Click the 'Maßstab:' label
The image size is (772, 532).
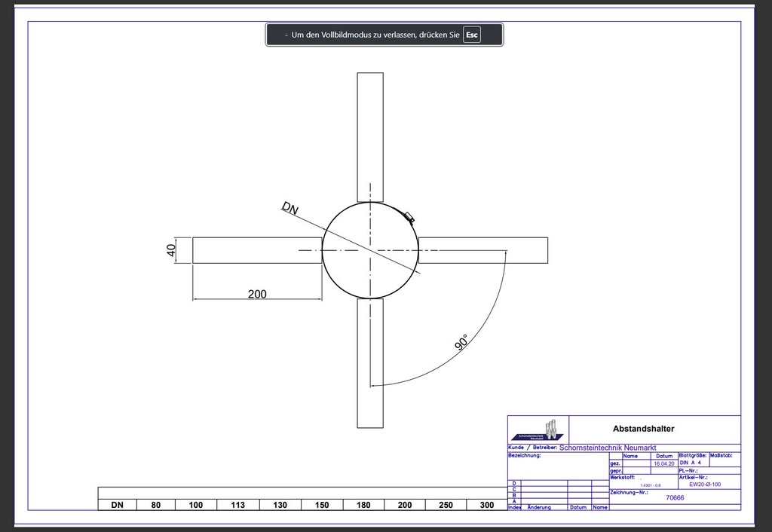pos(721,455)
